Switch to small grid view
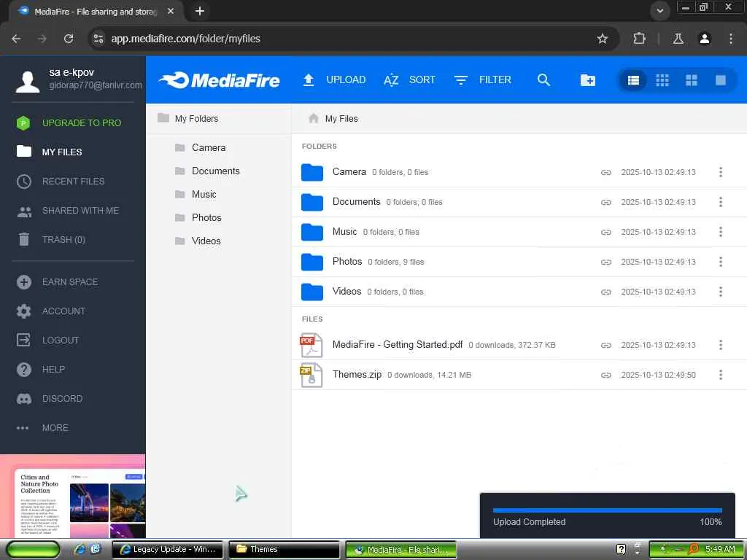This screenshot has height=560, width=747. pyautogui.click(x=662, y=80)
